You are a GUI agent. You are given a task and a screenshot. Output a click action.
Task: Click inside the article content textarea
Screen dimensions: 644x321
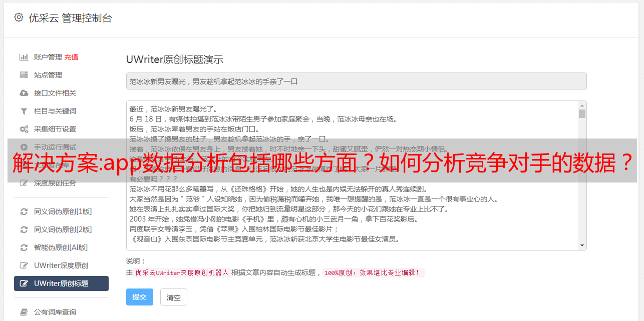pos(352,175)
